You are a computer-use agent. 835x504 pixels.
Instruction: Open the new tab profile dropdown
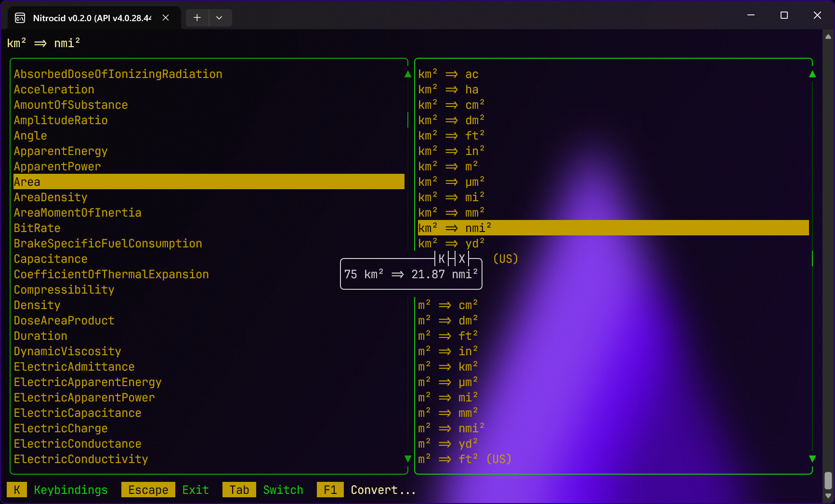[219, 18]
